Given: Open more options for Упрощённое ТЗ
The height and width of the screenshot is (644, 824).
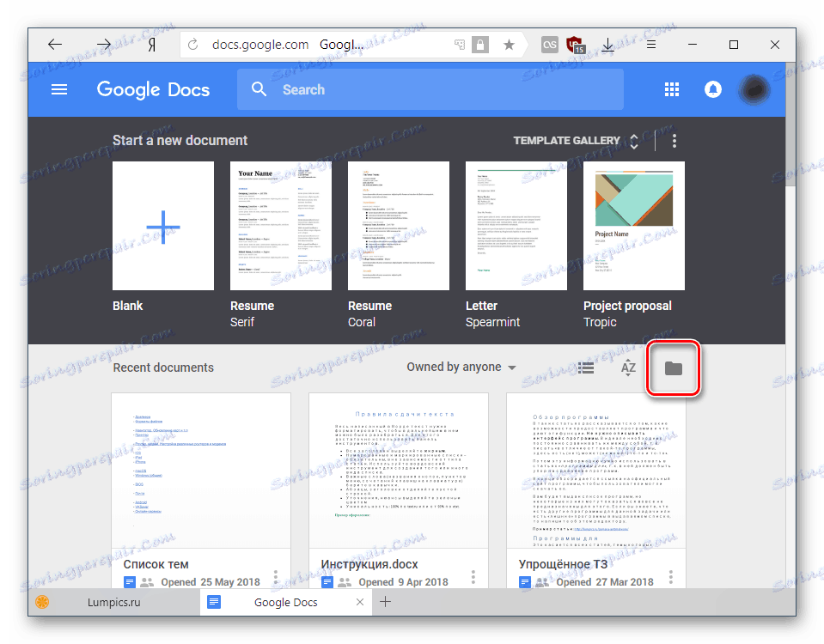Looking at the screenshot, I should pos(670,577).
